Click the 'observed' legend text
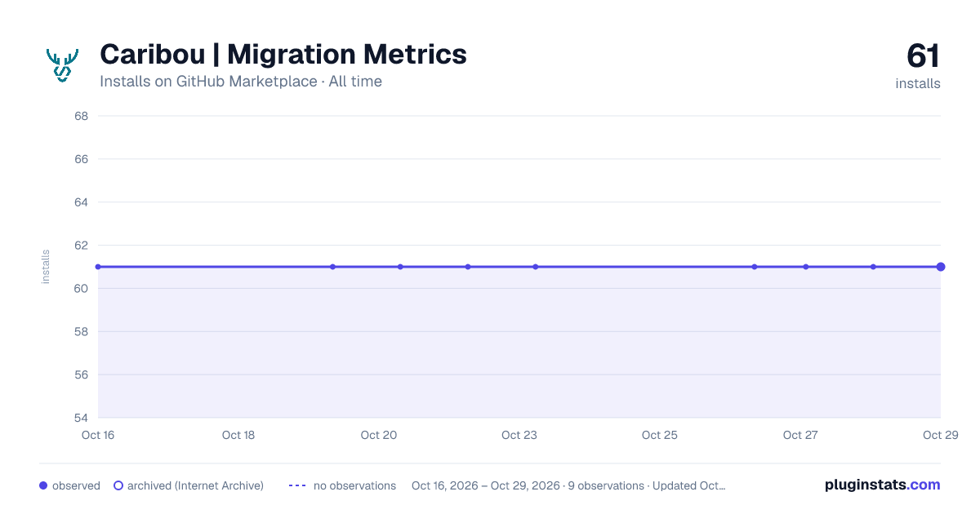Screen dimensions: 980x514 (x=76, y=485)
